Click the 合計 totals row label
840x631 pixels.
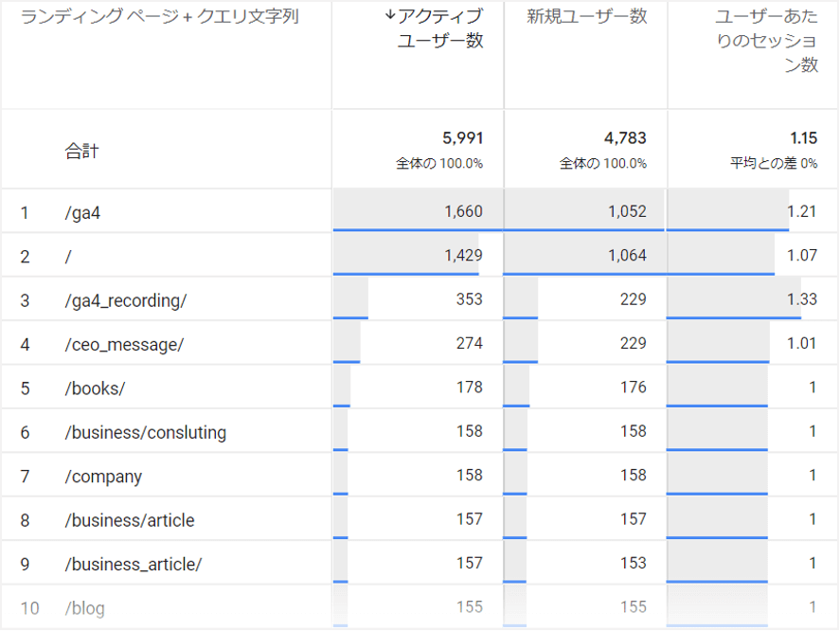point(81,151)
